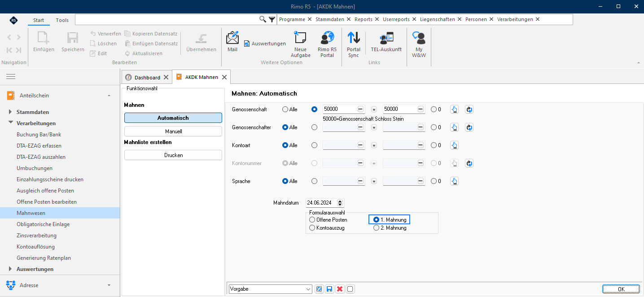Screen dimensions: 644x297
Task: Click the reload preset icon next to Vorgabe
Action: click(319, 289)
